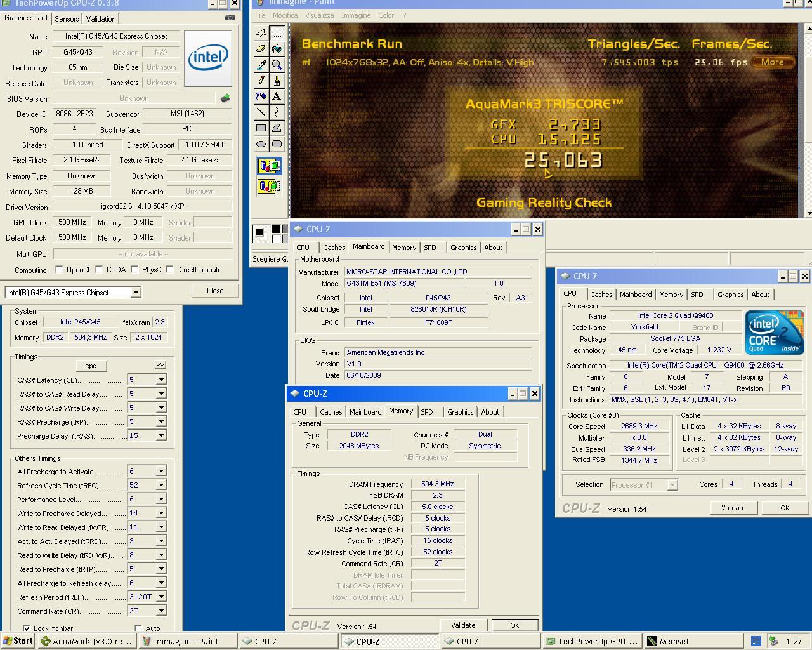Open graphics card selector dropdown in GPU-Z
The height and width of the screenshot is (650, 812).
click(136, 293)
